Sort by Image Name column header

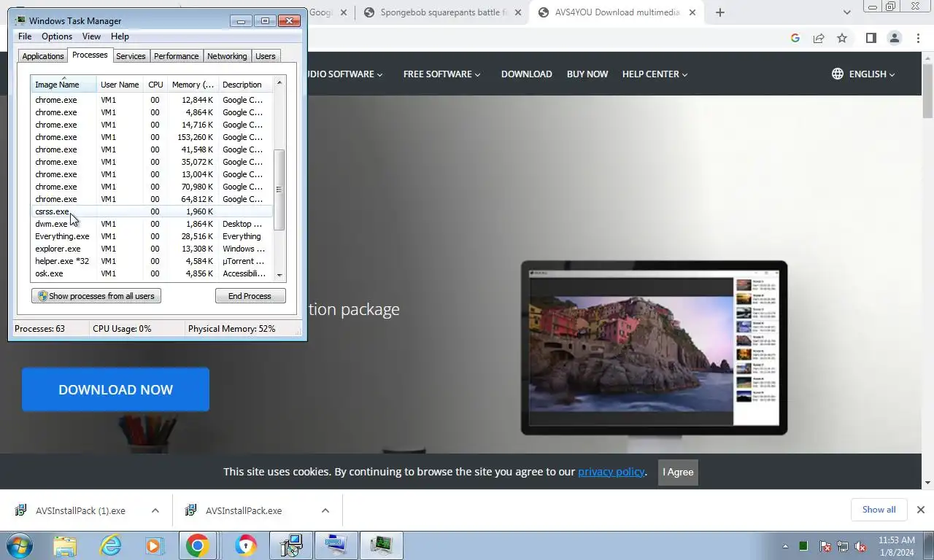[63, 84]
